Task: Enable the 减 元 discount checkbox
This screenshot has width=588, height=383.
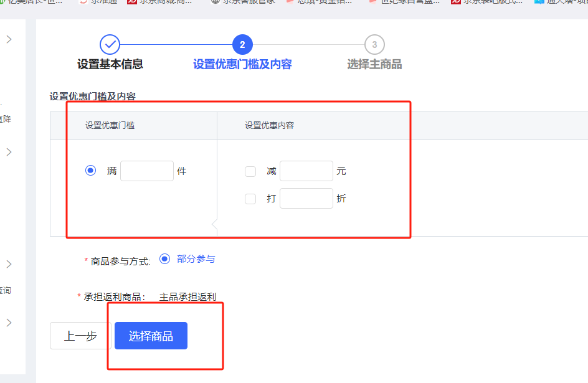Action: tap(250, 171)
